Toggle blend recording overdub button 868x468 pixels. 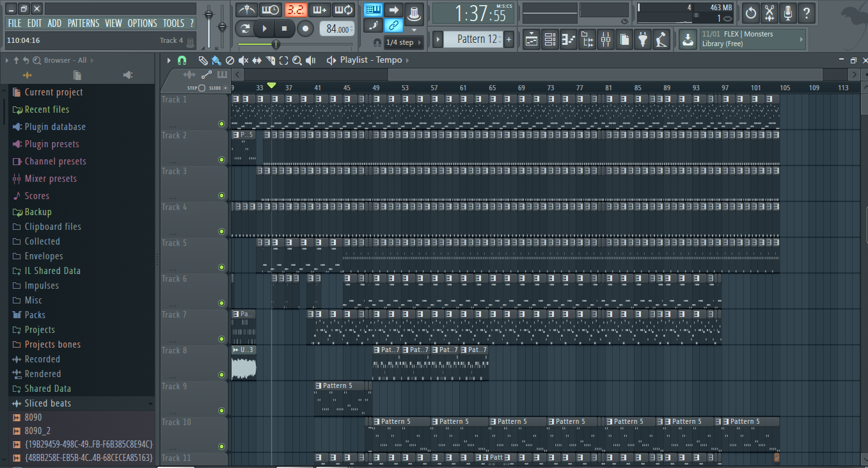pyautogui.click(x=320, y=10)
